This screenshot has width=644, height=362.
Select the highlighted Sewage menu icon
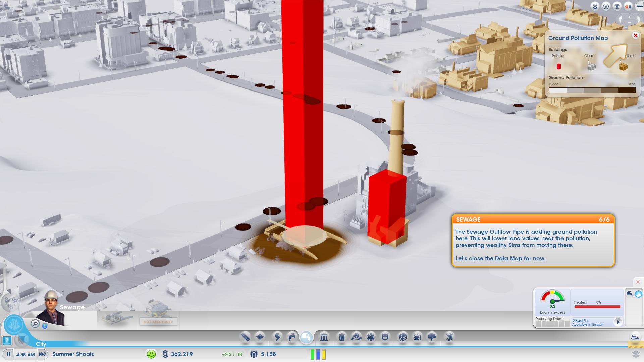click(306, 337)
